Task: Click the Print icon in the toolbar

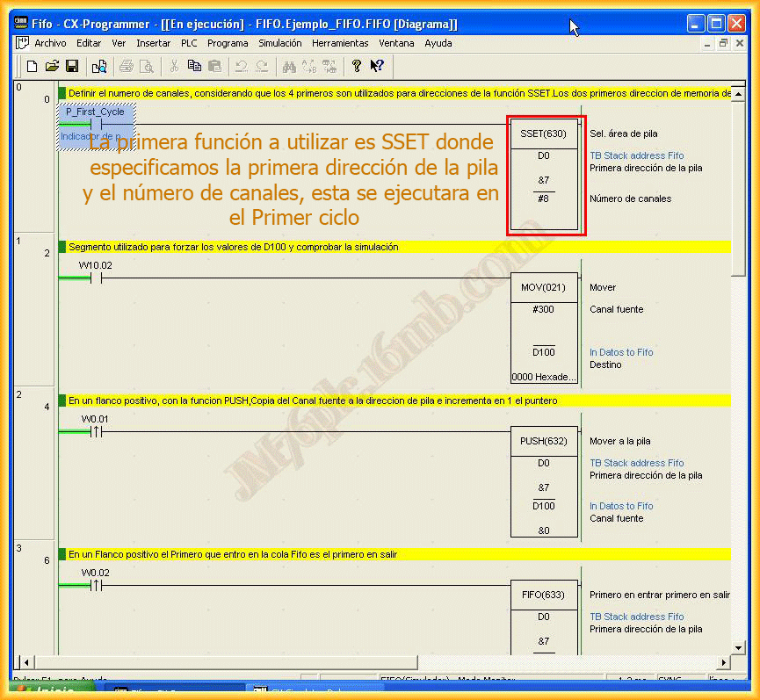Action: coord(126,66)
